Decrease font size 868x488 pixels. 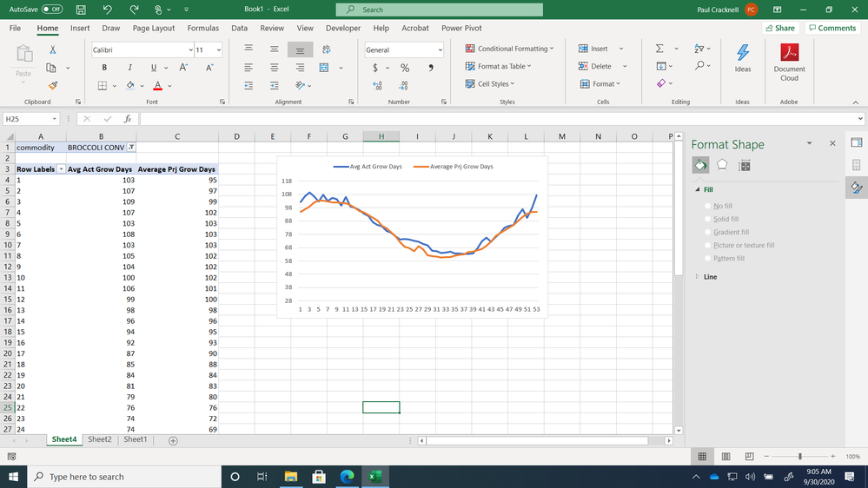point(209,68)
